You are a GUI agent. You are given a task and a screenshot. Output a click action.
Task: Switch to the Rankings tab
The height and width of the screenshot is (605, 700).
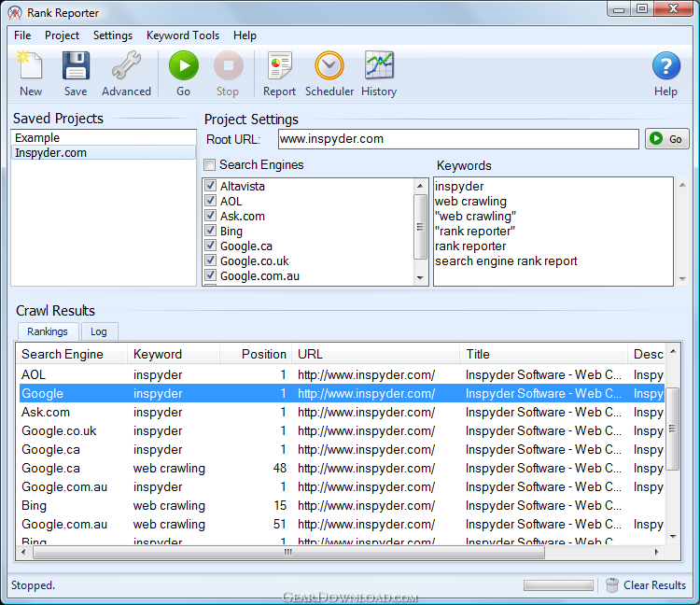coord(48,331)
